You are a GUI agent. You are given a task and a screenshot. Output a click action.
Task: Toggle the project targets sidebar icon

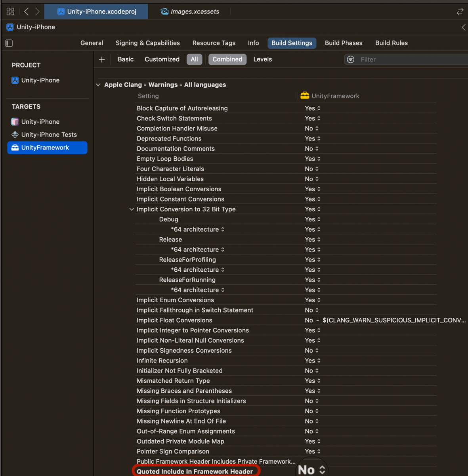[x=9, y=43]
